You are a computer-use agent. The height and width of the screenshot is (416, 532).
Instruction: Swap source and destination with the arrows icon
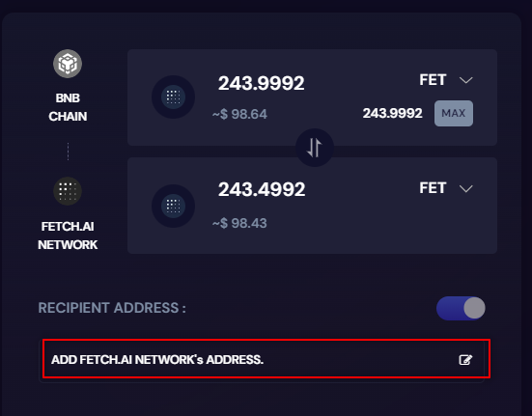(315, 148)
